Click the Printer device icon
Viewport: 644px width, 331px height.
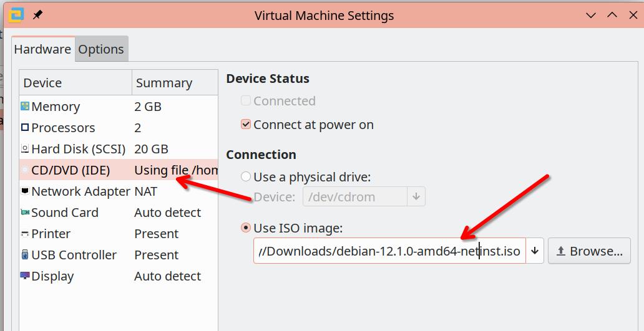pos(25,234)
